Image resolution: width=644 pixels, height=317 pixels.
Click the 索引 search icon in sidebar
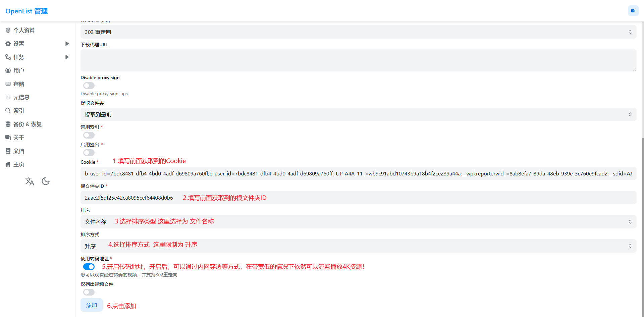coord(8,111)
